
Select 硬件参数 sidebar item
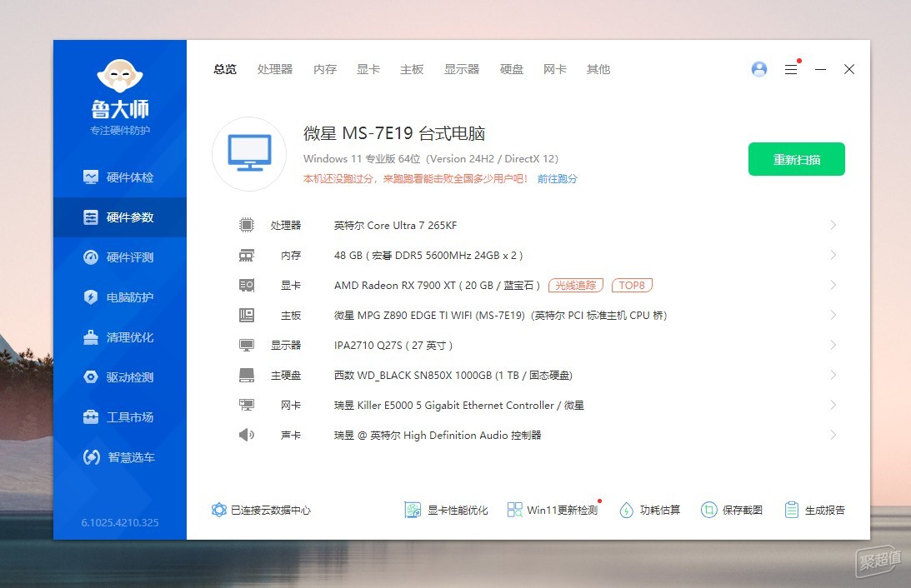tap(120, 217)
